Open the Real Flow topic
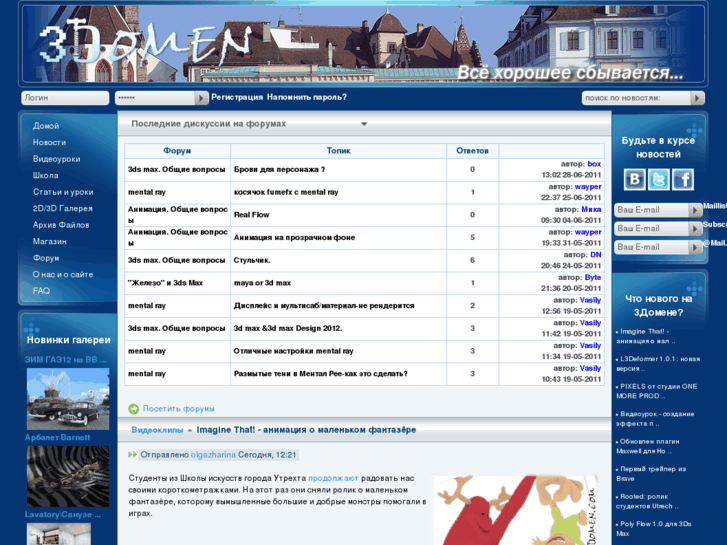Viewport: 727px width, 545px height. [x=251, y=215]
